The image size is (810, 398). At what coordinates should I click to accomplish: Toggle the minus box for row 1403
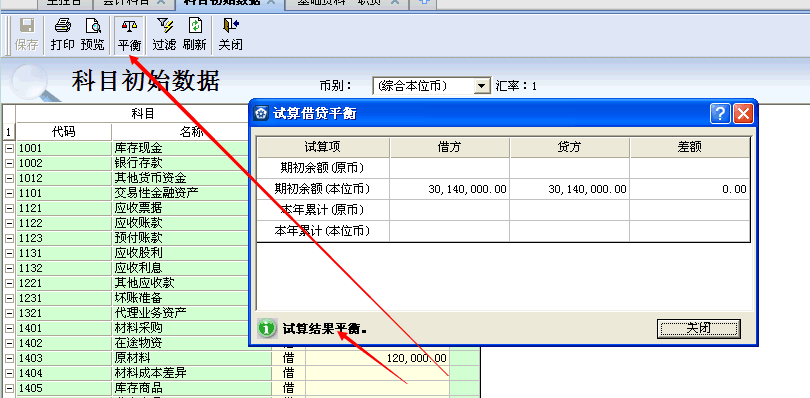click(9, 358)
